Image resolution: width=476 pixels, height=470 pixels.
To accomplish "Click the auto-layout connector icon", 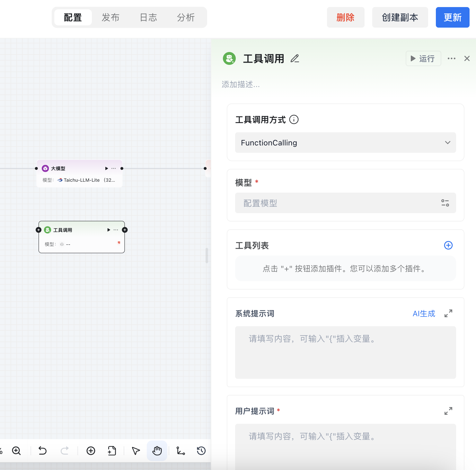I will (x=180, y=451).
